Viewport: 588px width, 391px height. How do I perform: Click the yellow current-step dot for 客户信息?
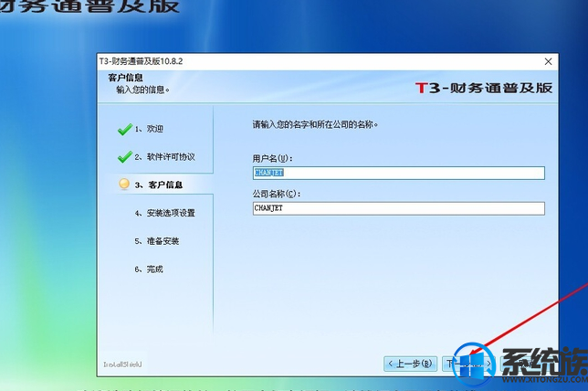click(124, 184)
